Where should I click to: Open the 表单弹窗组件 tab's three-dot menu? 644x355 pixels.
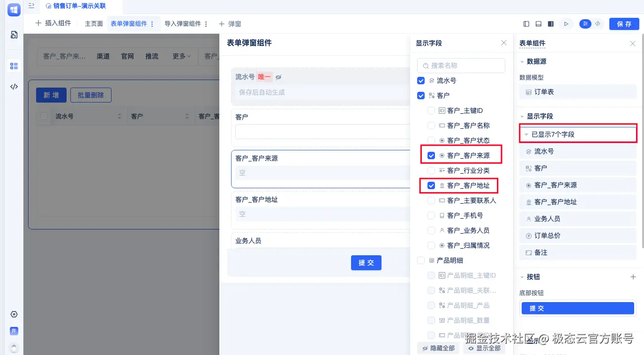(152, 24)
